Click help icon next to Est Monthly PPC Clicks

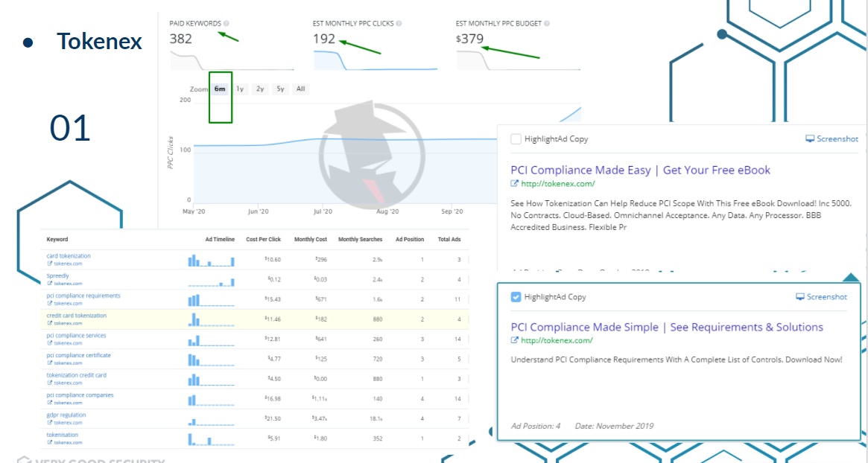tap(399, 24)
